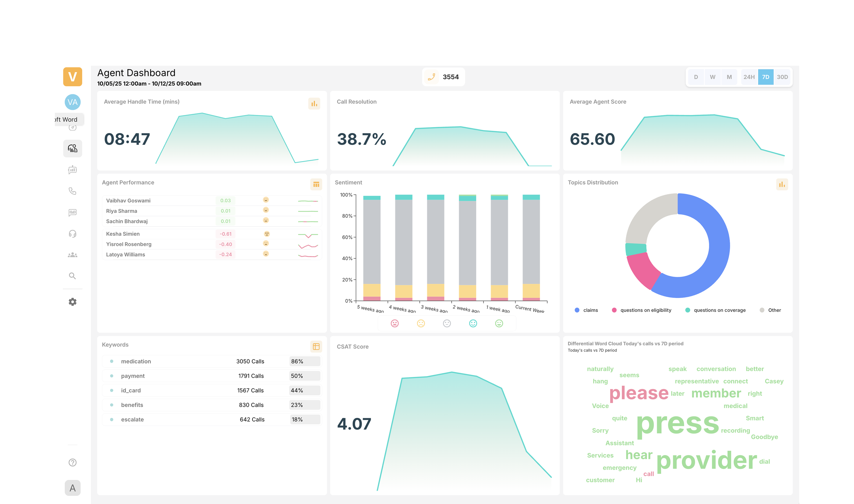Open the bot analytics sidebar icon

[x=72, y=170]
